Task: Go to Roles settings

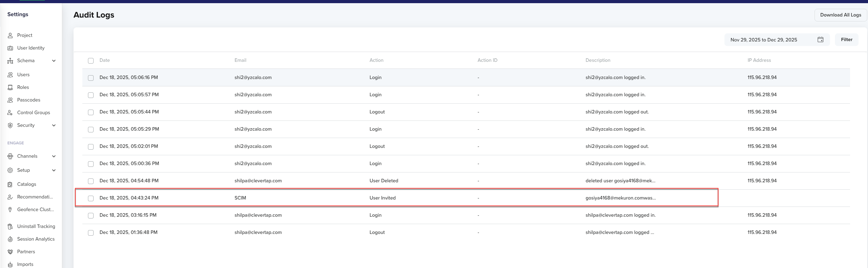Action: pyautogui.click(x=23, y=87)
